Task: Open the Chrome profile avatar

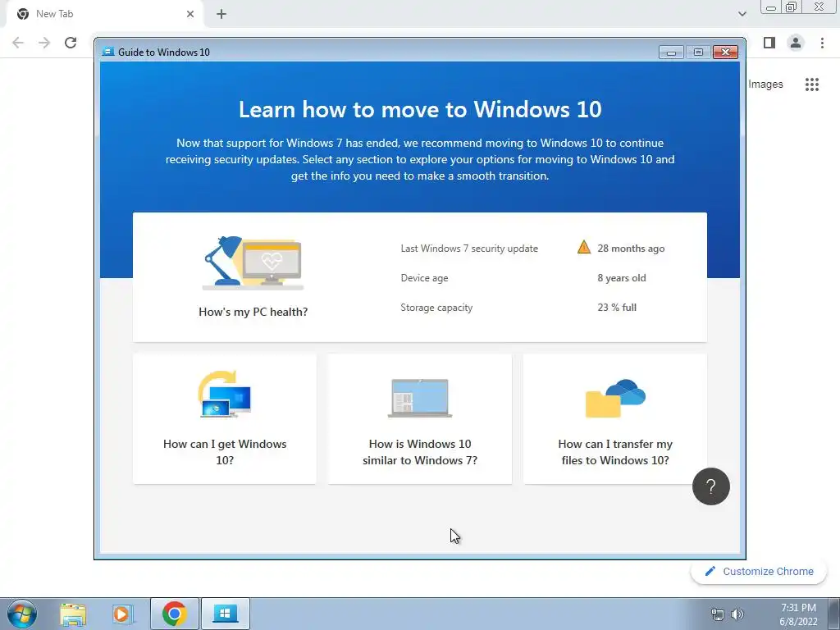Action: [x=796, y=43]
